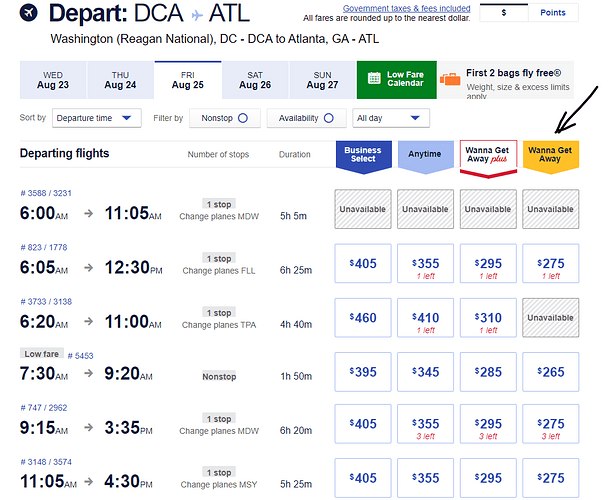Switch fare display to Points
This screenshot has height=500, width=609.
pos(552,13)
